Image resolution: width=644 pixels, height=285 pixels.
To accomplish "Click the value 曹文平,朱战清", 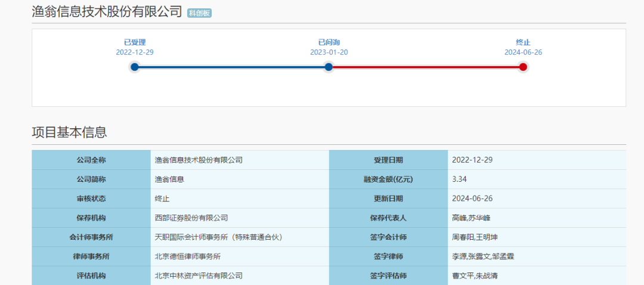I will click(475, 276).
